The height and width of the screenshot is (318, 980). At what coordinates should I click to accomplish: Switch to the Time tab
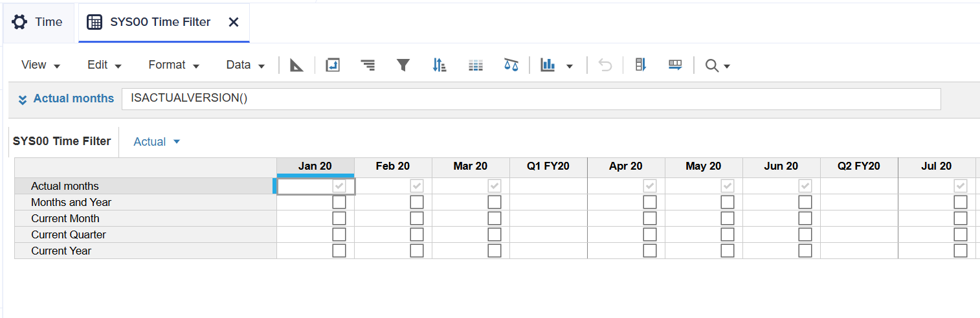pos(38,22)
